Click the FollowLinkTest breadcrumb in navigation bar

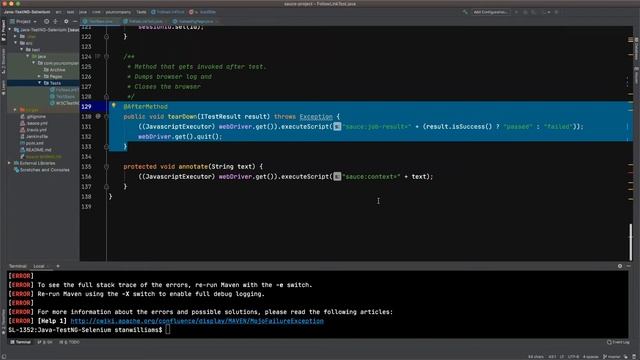tap(168, 12)
